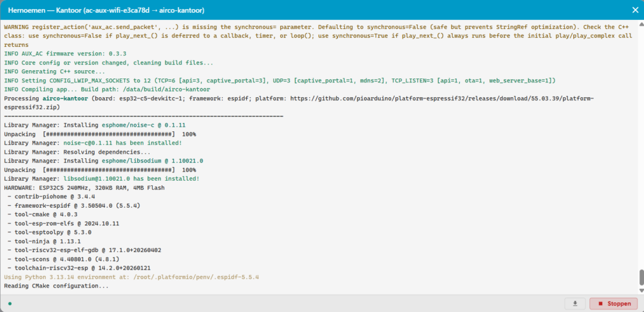Viewport: 644px width, 312px height.
Task: Click the Using Python 3.13.14 environment line
Action: click(131, 277)
